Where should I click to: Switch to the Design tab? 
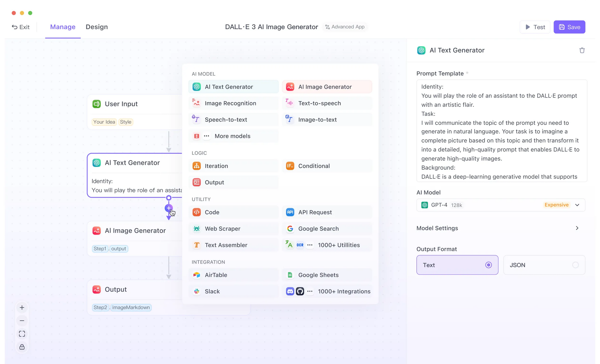point(97,27)
